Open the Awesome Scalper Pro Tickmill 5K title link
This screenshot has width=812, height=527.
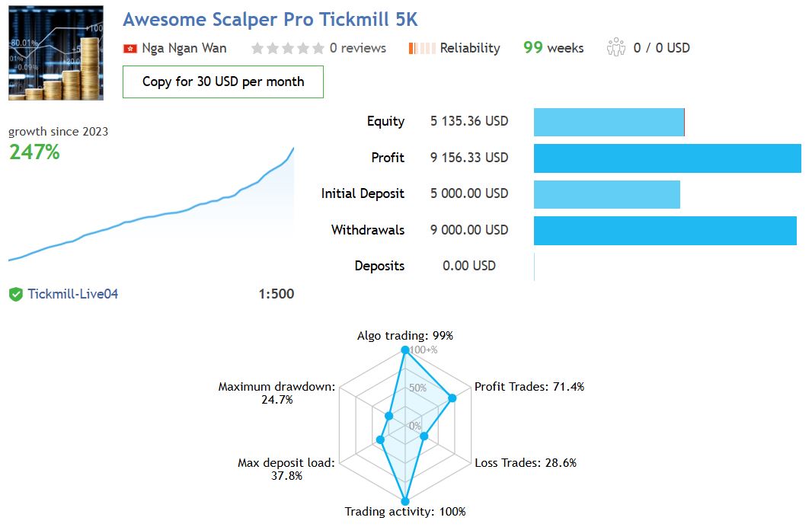(270, 20)
